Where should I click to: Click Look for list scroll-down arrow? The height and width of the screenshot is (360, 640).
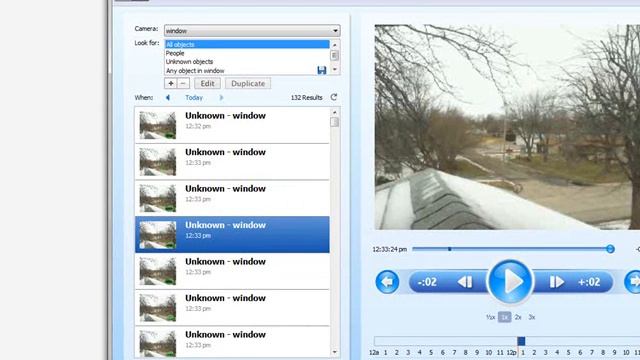click(x=335, y=70)
